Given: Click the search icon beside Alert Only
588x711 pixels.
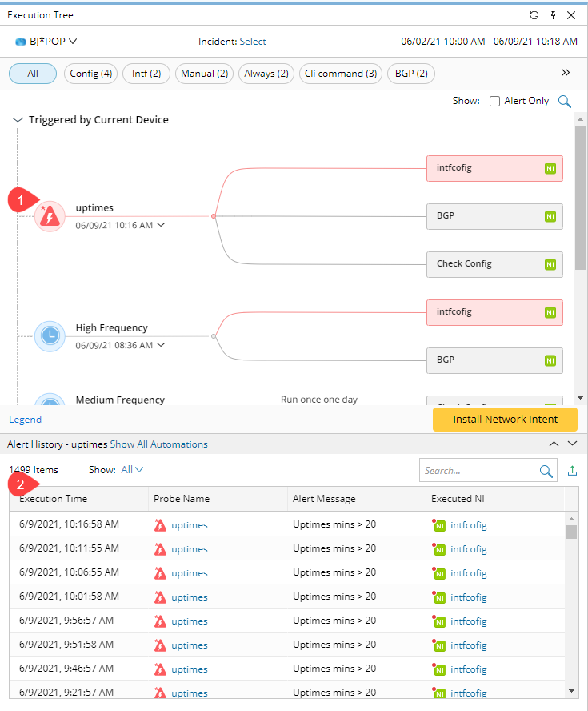Looking at the screenshot, I should point(565,101).
